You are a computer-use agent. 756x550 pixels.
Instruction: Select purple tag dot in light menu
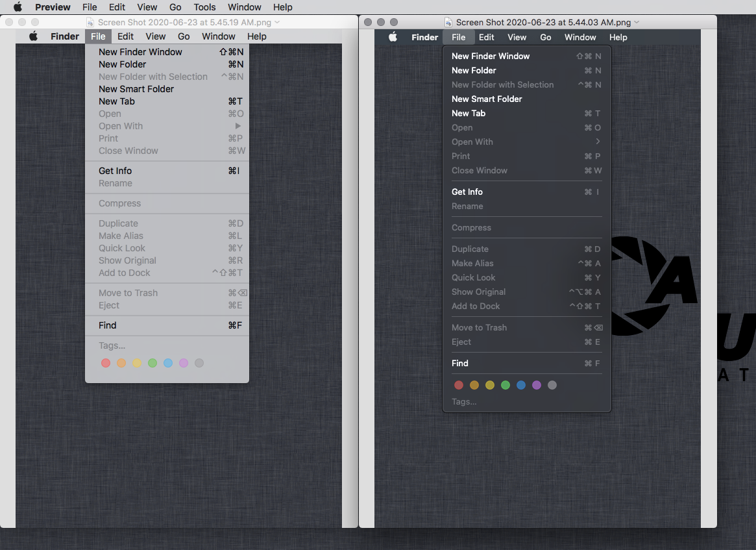[x=184, y=363]
